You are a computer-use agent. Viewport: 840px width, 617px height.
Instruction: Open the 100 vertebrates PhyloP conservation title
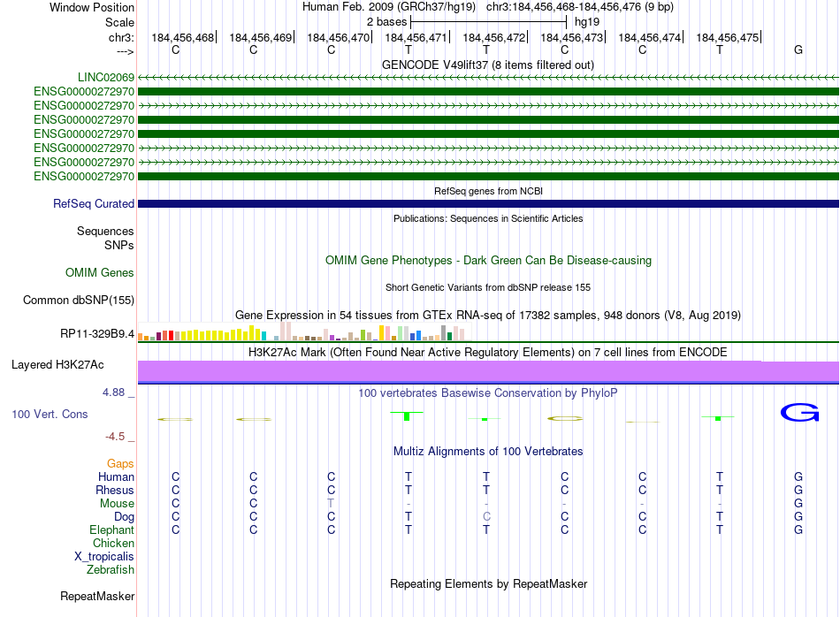tap(488, 392)
